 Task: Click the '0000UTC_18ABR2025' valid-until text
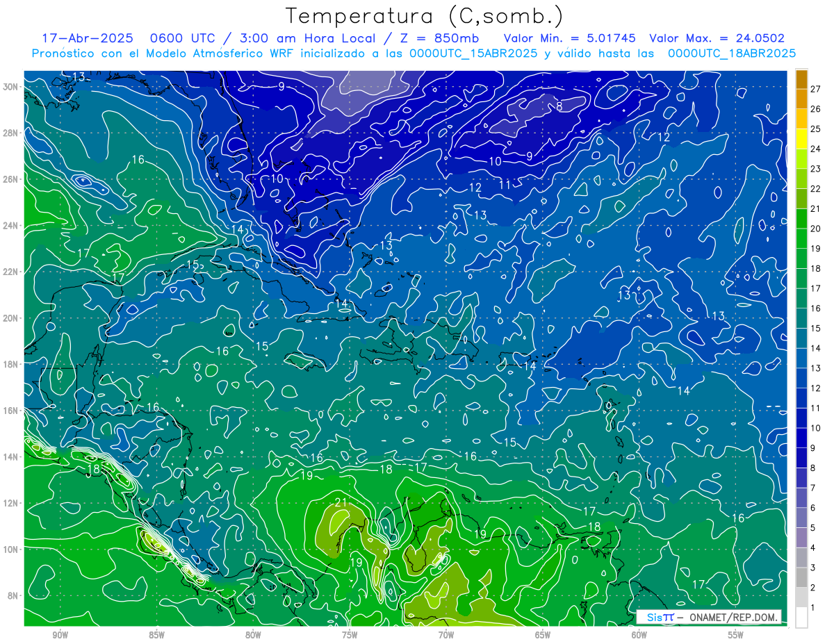point(732,53)
